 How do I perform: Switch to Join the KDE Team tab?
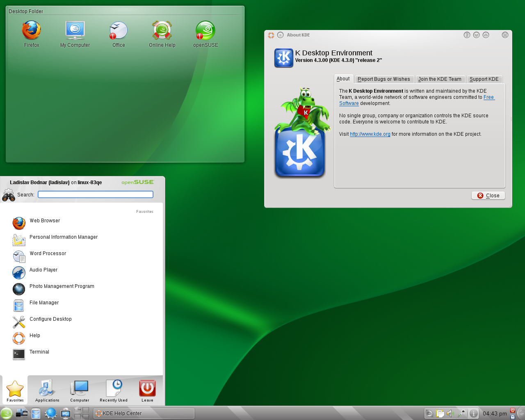pyautogui.click(x=440, y=79)
